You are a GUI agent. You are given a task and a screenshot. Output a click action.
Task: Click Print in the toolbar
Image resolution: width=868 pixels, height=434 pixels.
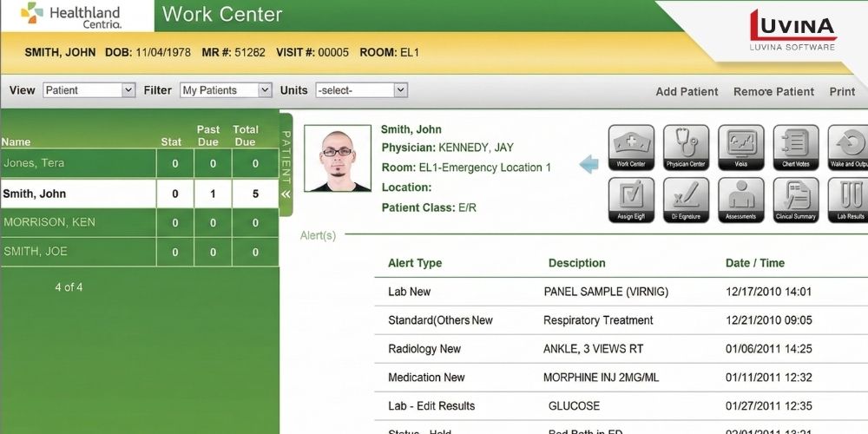842,91
